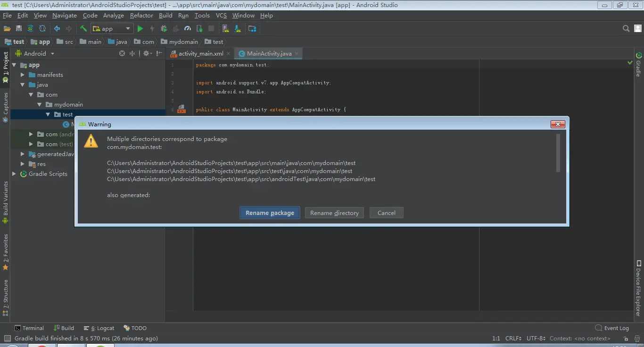This screenshot has height=347, width=644.
Task: Click the Save All floppy disk icon
Action: click(x=19, y=29)
